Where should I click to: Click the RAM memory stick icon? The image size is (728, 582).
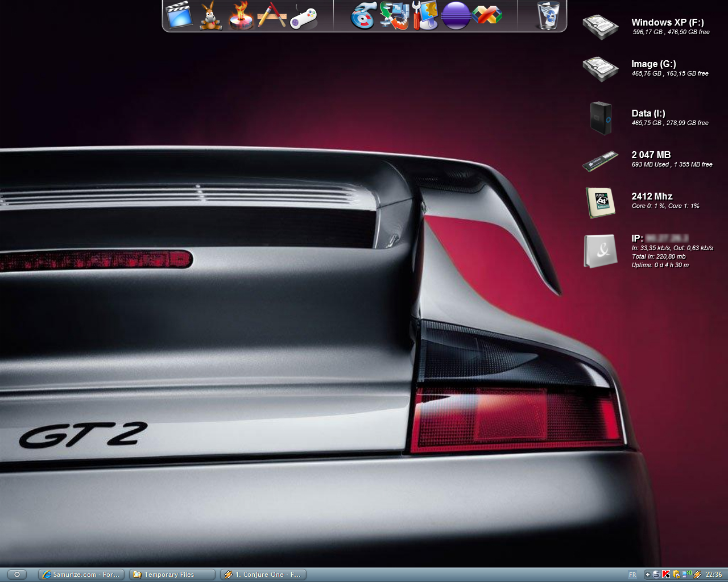[600, 160]
